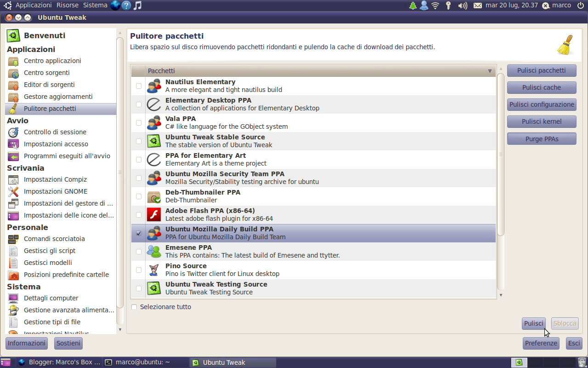Click the Ubuntu Tweak Stable Source icon
The image size is (588, 368).
click(154, 141)
